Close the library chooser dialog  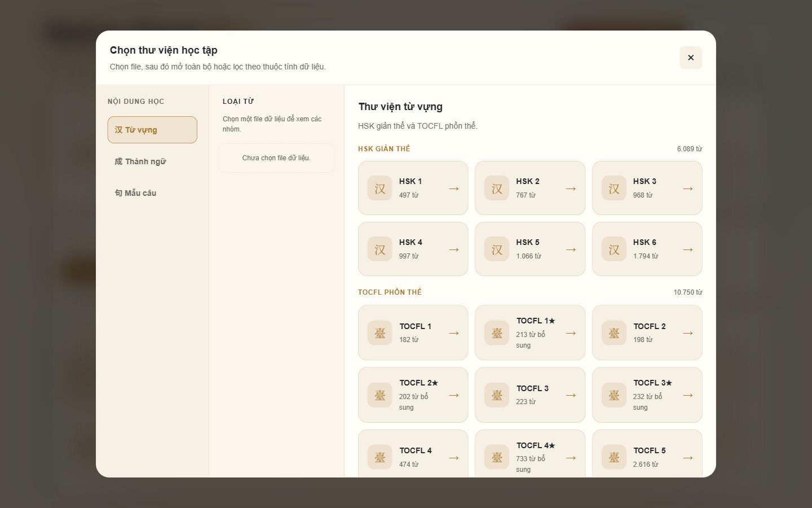coord(691,58)
